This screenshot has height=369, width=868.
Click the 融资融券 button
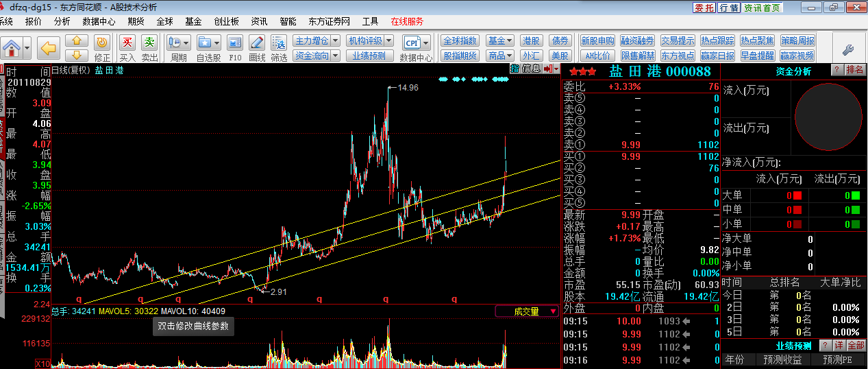(638, 41)
